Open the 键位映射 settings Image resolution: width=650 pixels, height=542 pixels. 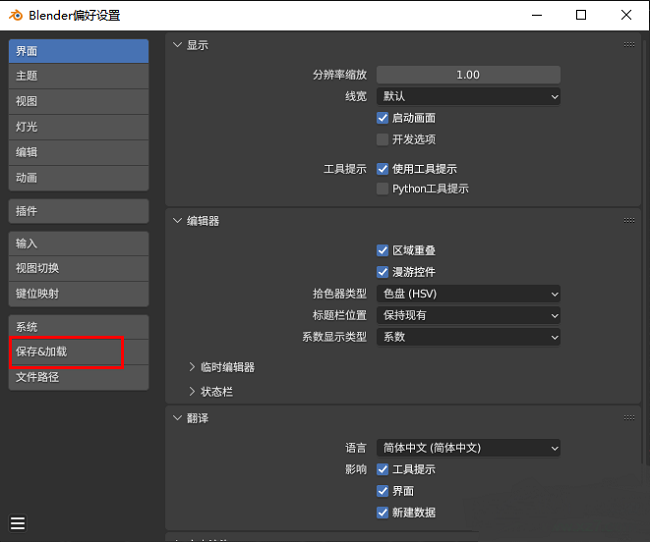coord(79,294)
